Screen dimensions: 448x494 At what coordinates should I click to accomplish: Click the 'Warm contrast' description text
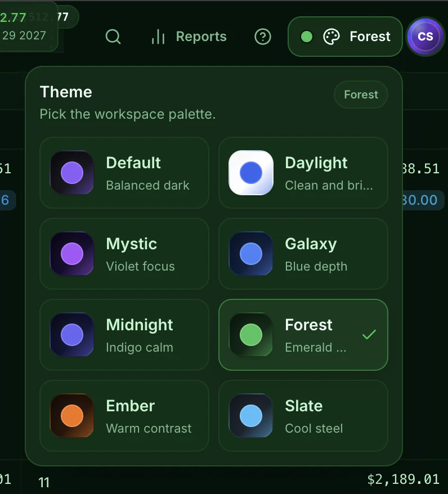(x=149, y=428)
